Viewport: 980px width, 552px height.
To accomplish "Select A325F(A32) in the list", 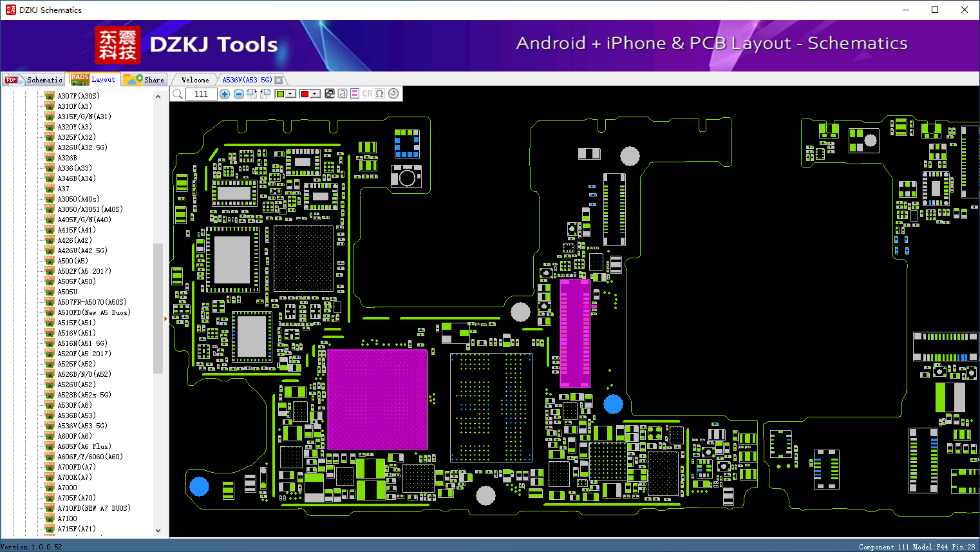I will tap(77, 137).
